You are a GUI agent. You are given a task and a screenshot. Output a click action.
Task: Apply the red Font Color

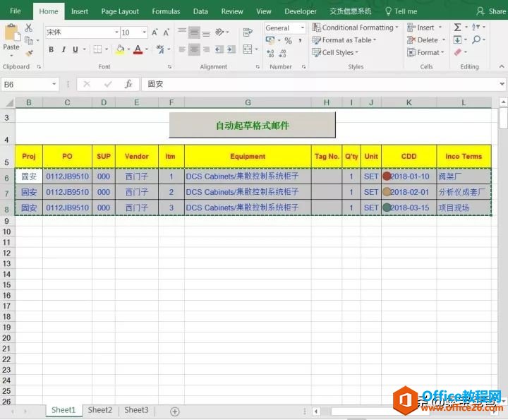click(x=138, y=49)
